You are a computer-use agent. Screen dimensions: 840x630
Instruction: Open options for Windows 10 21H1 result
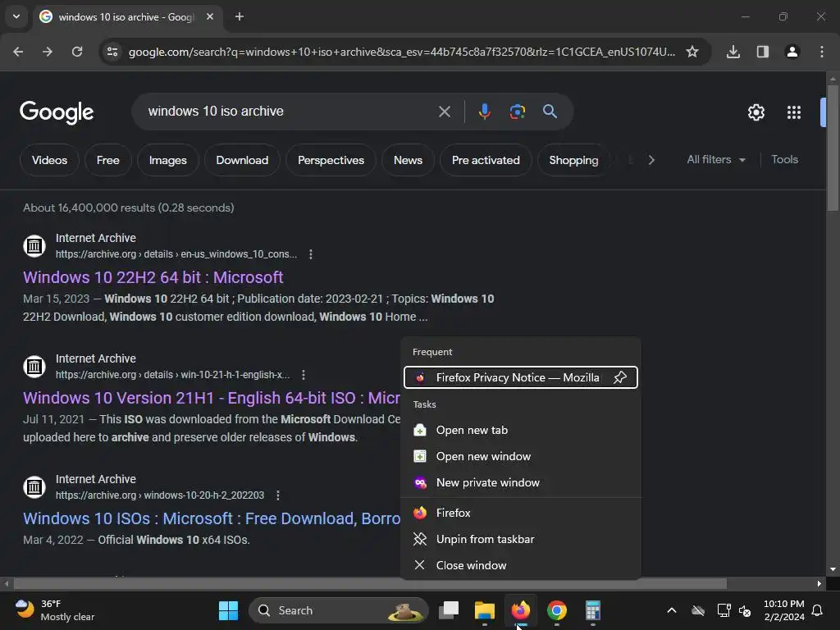304,375
